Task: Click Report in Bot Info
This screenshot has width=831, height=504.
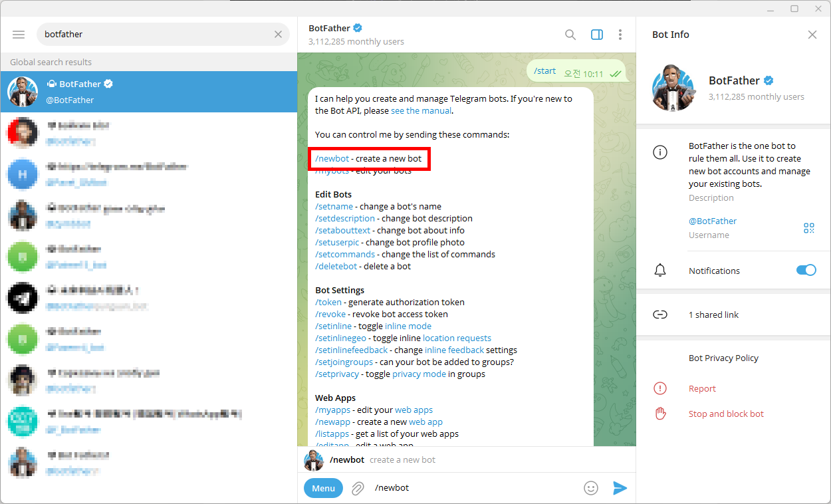Action: point(702,388)
